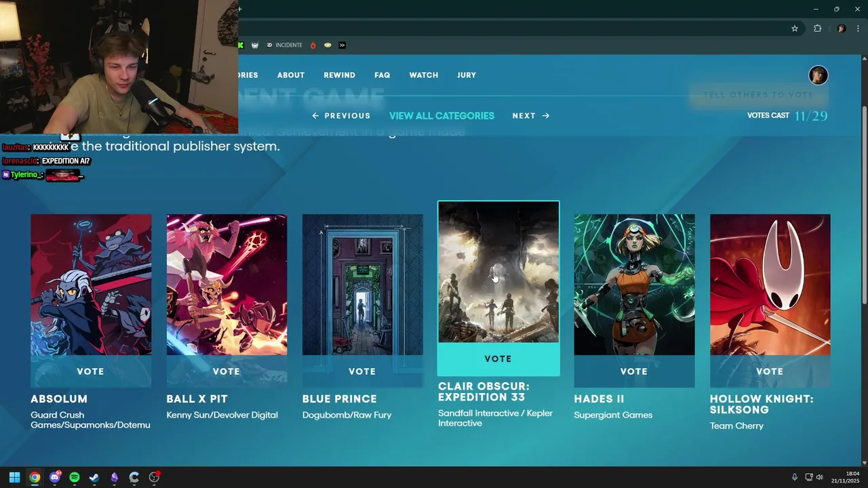Open the Windows Start menu
Viewport: 868px width, 488px height.
(14, 477)
